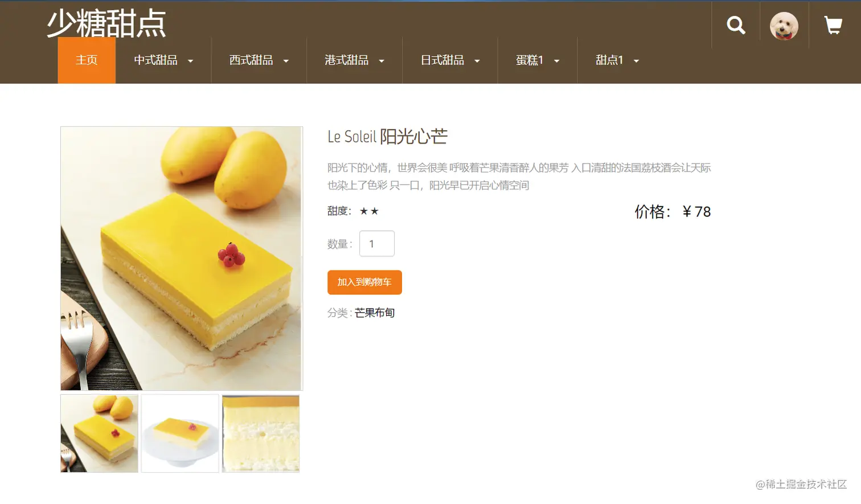Click the 少糖甜点 site logo

click(106, 23)
